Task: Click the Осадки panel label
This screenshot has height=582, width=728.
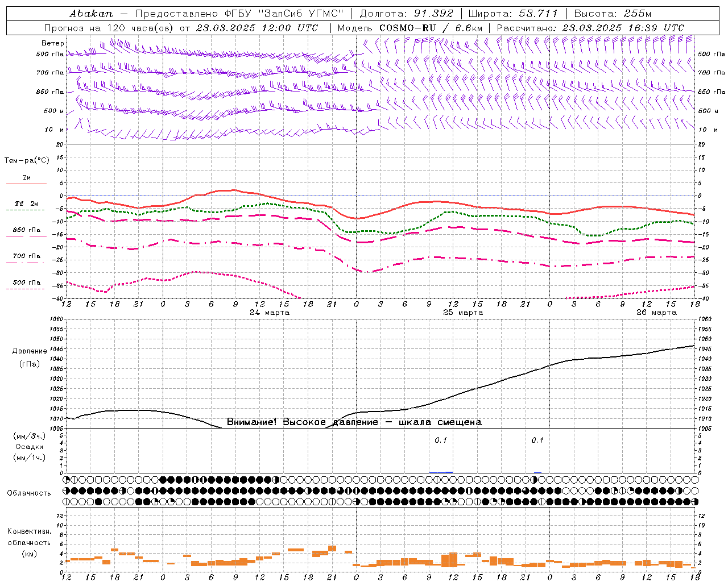Action: [30, 447]
